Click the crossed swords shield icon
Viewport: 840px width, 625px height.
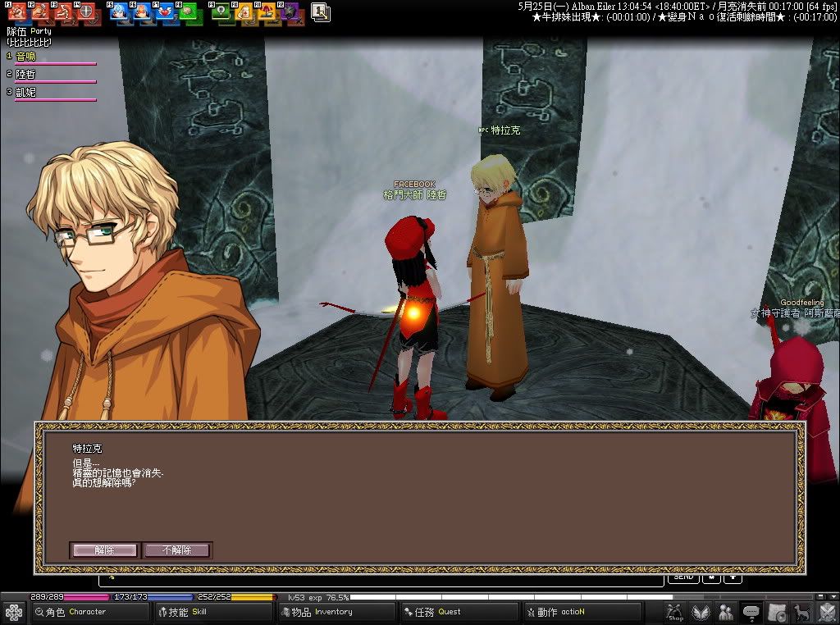pos(827,613)
